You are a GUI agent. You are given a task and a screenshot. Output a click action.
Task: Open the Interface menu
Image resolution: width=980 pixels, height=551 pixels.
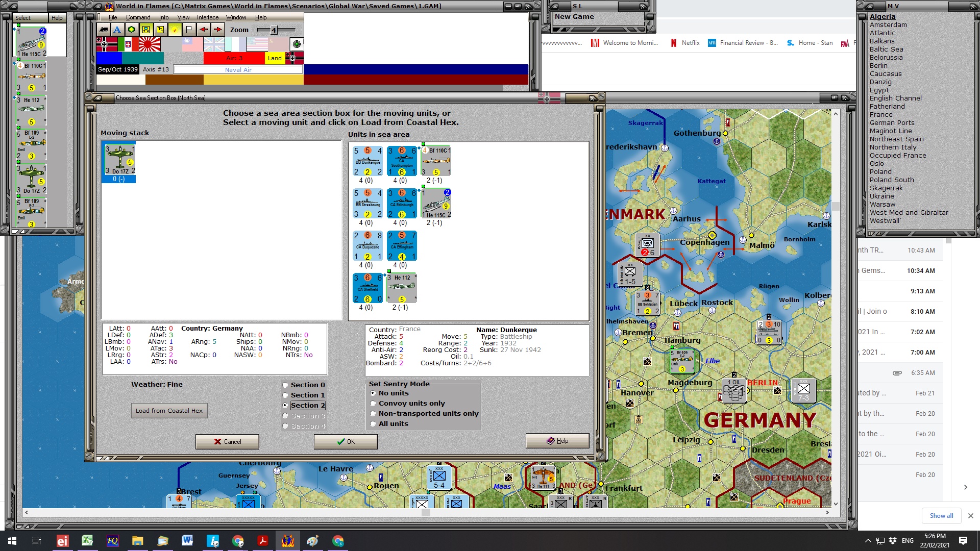coord(207,17)
